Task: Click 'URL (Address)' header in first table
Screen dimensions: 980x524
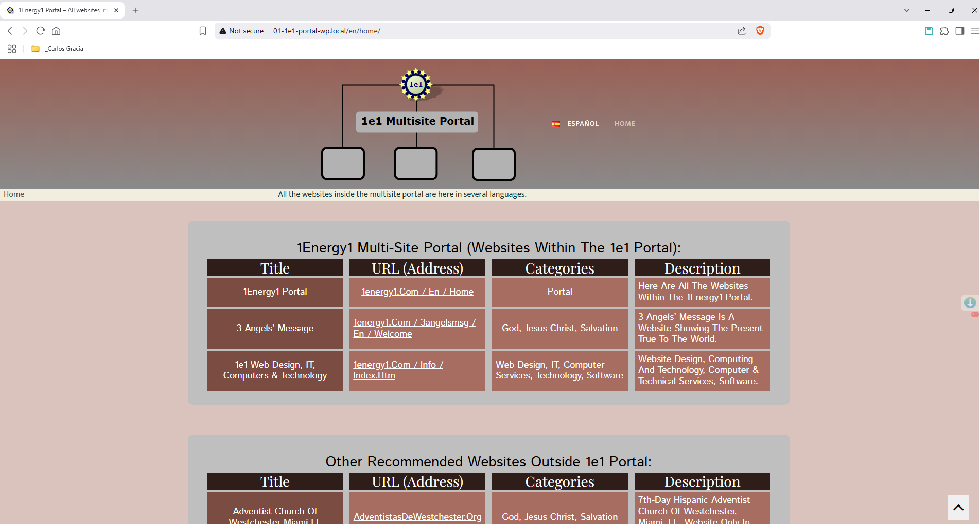Action: pos(417,268)
